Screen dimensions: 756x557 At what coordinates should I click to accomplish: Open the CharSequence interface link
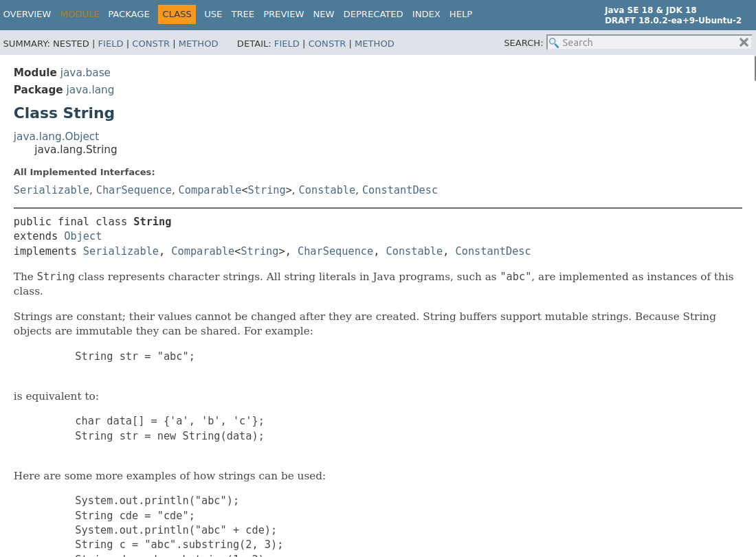[133, 190]
